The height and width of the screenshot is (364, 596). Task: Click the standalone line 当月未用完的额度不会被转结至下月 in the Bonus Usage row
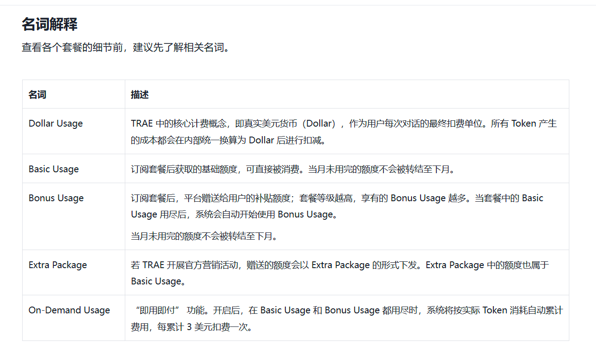204,236
